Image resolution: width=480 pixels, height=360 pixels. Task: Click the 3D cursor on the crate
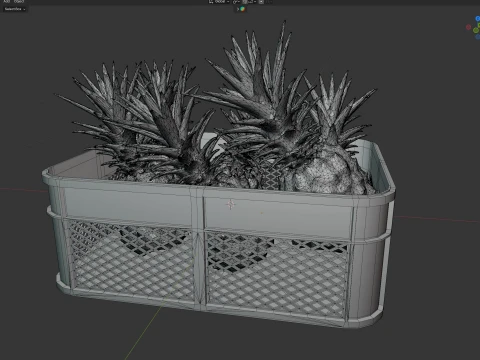pos(231,204)
